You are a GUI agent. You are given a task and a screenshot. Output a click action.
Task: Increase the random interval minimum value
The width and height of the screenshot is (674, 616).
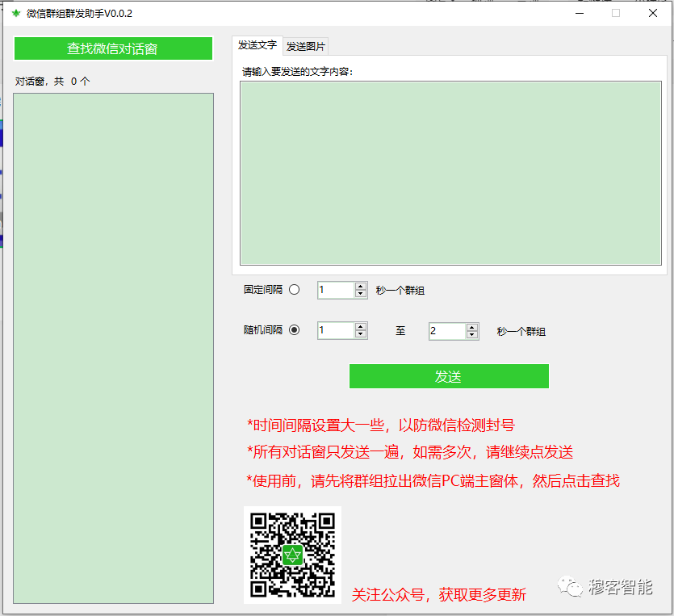[x=360, y=327]
